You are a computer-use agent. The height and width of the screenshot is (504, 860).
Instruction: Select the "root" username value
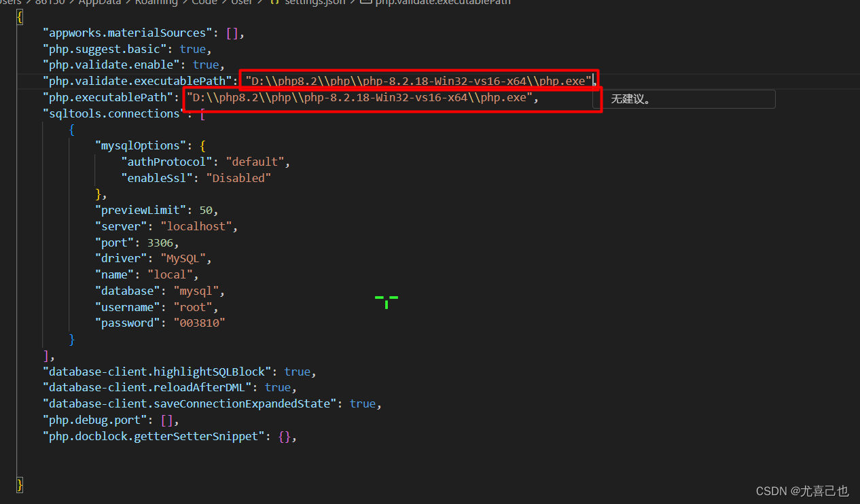pos(193,307)
